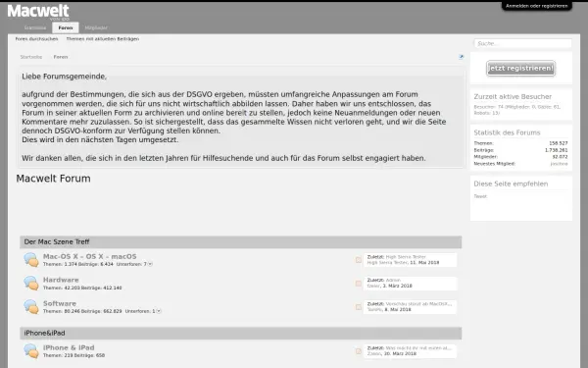The height and width of the screenshot is (368, 588).
Task: Click newest member name in forum statistics
Action: 559,164
